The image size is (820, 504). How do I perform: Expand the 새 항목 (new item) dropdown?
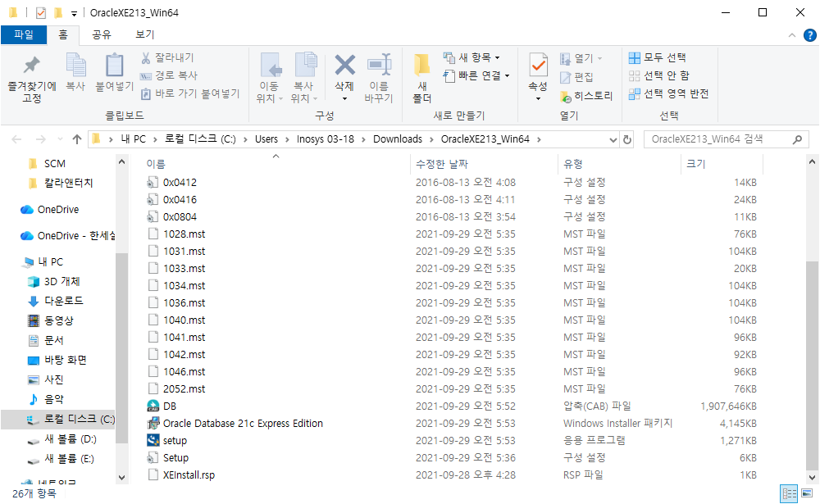(x=498, y=57)
